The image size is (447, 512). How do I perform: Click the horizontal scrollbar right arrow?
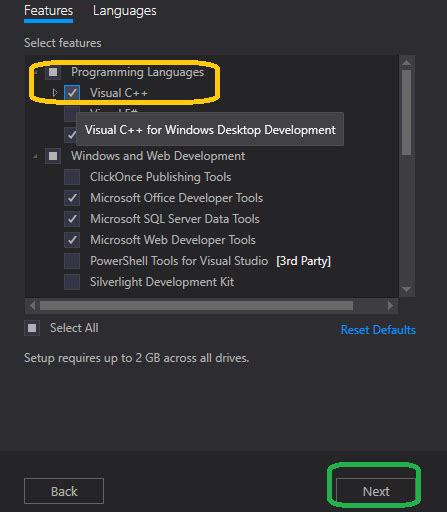390,306
